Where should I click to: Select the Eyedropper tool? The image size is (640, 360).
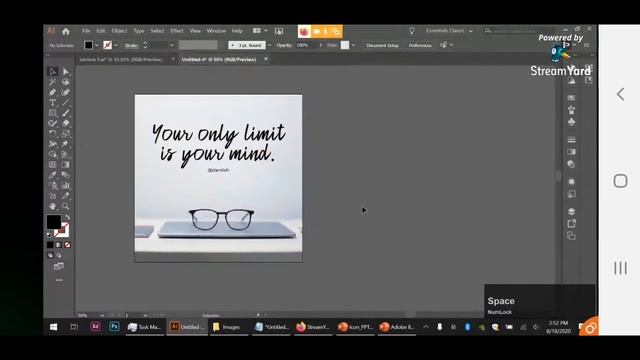point(53,175)
